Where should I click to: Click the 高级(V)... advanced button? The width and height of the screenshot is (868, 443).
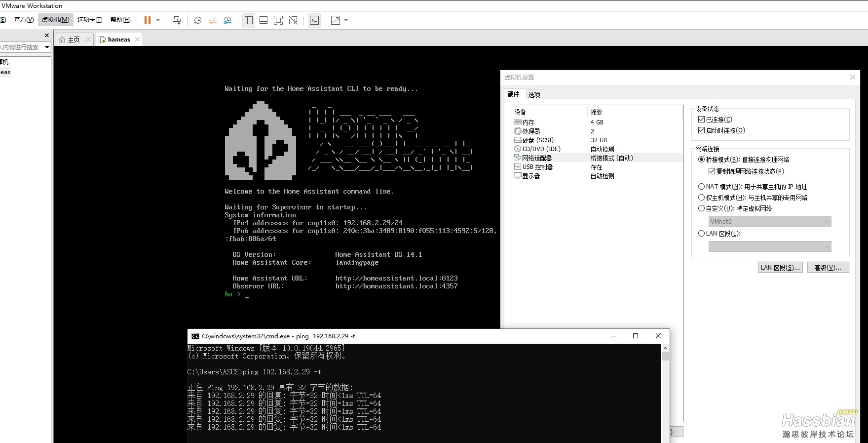[828, 267]
